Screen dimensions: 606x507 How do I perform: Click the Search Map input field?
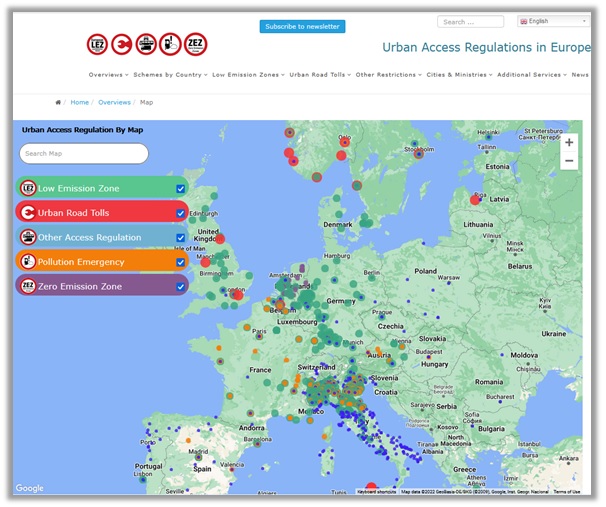point(84,153)
